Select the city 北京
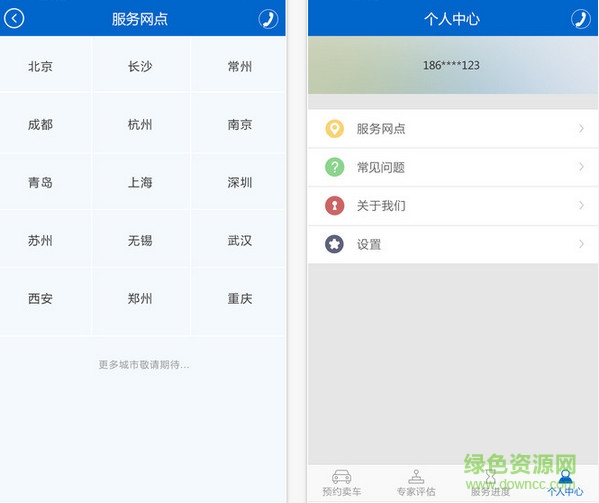 tap(40, 66)
